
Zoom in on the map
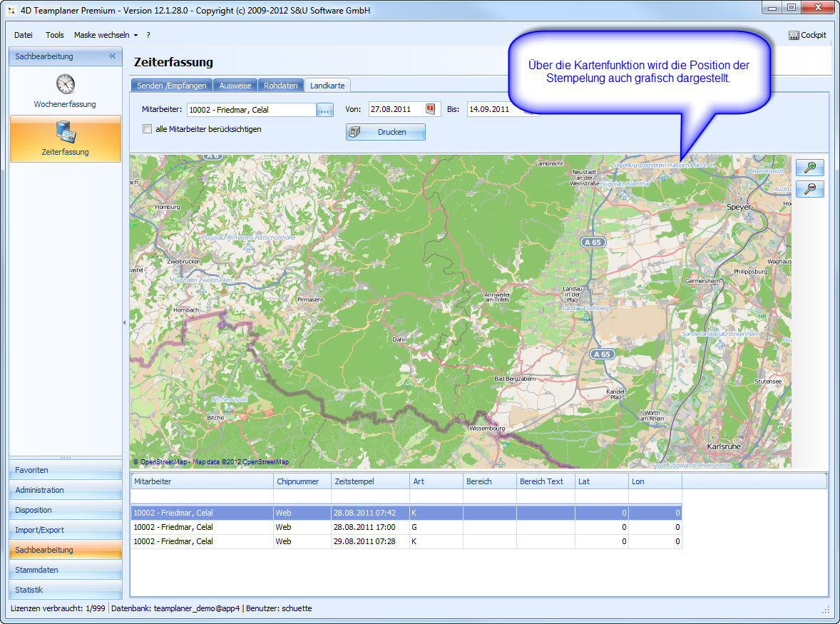[809, 168]
